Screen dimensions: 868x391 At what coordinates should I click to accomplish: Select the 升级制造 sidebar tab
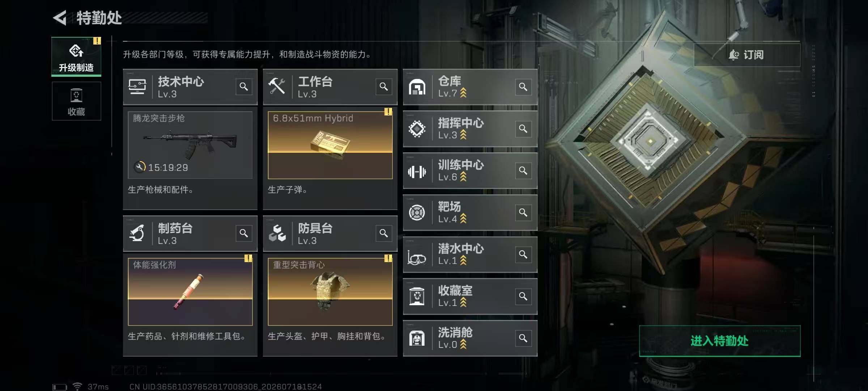[x=76, y=56]
